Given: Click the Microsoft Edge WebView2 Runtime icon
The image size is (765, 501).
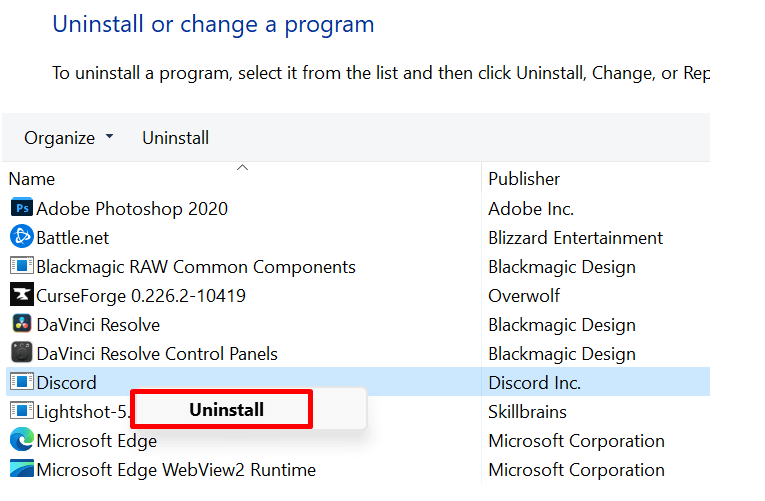Looking at the screenshot, I should [21, 470].
